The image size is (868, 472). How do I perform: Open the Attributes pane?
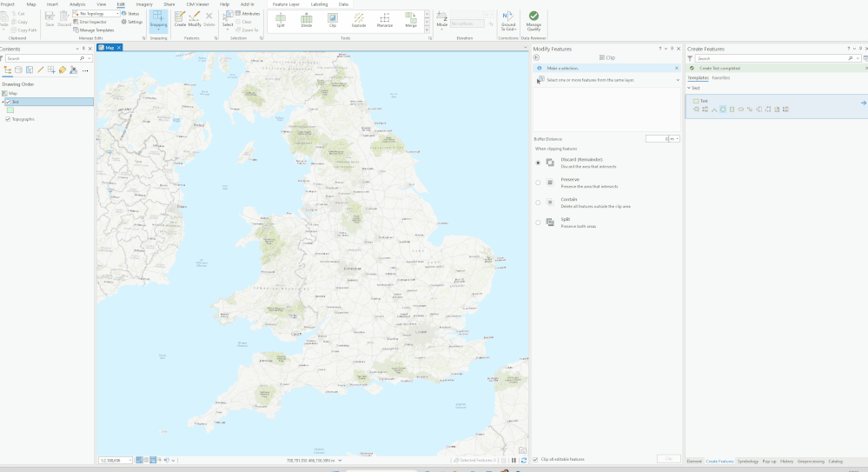[248, 14]
